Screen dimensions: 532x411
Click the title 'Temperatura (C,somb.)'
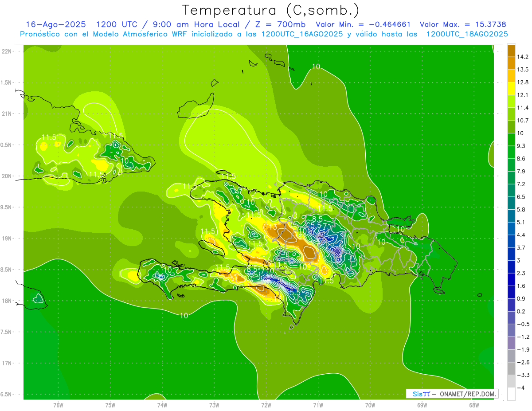click(271, 10)
